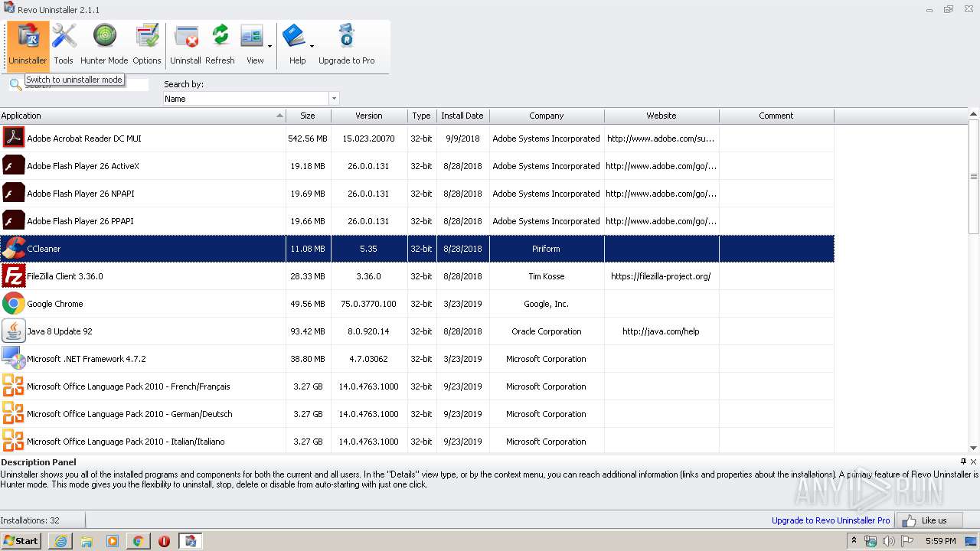Open the Tools toolbar button
Viewport: 980px width, 551px height.
64,45
